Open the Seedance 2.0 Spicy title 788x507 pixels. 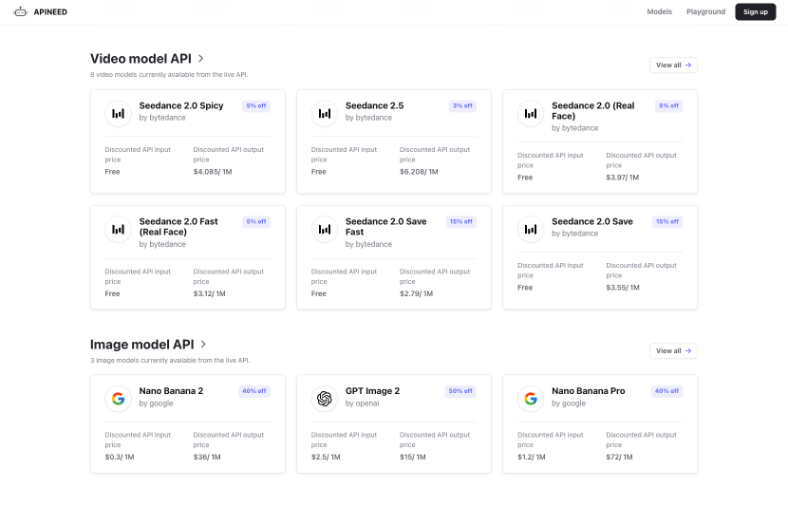click(181, 106)
